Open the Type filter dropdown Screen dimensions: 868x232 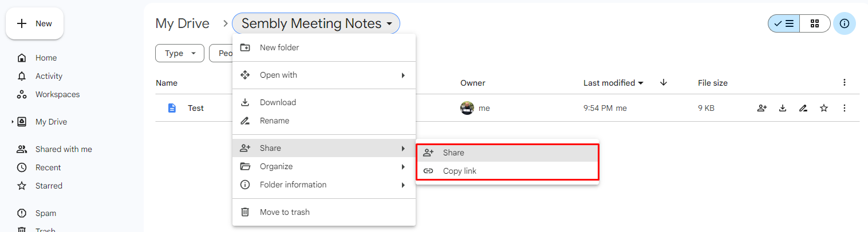coord(180,53)
